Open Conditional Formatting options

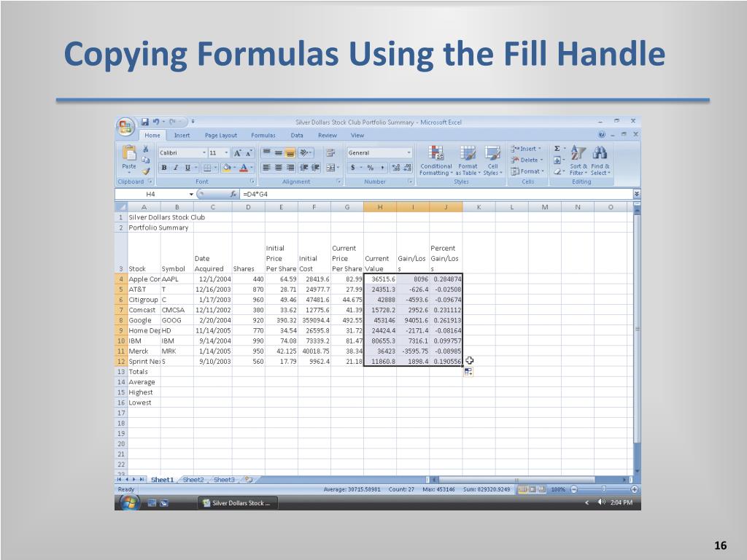point(436,160)
